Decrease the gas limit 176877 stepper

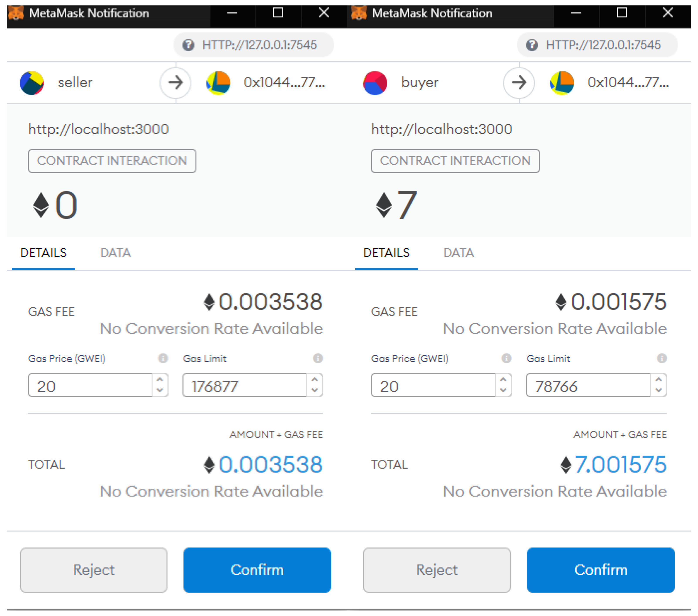coord(315,390)
